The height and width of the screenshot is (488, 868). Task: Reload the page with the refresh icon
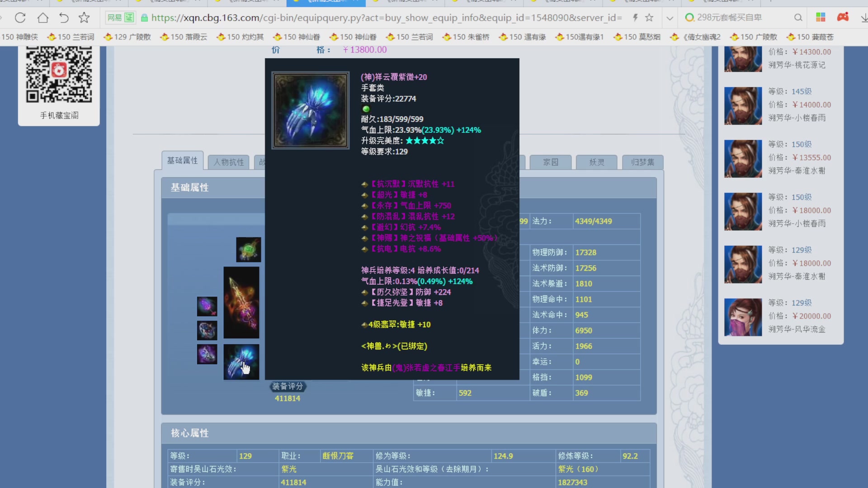coord(20,18)
